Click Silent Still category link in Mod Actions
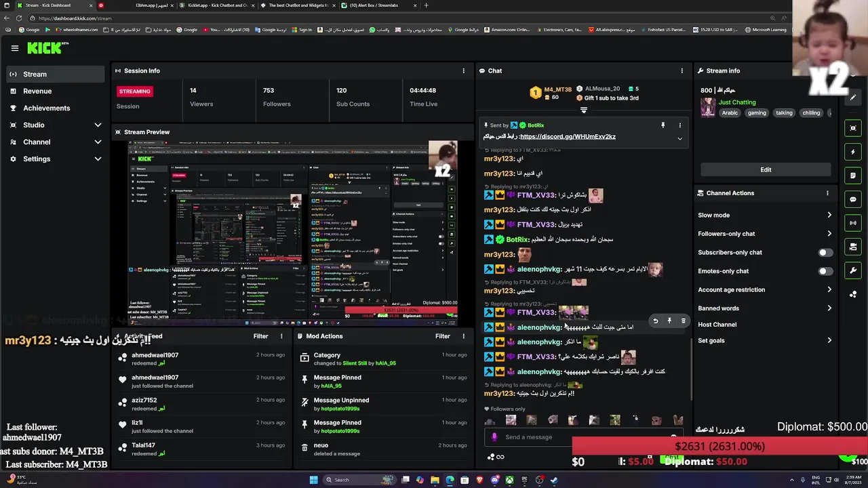Screen dimensions: 868x488 354,363
